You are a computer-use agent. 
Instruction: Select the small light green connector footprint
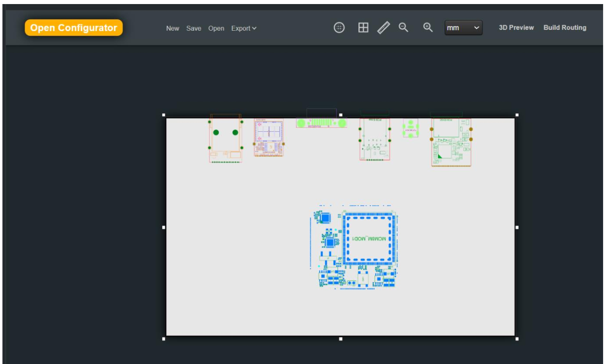[411, 128]
